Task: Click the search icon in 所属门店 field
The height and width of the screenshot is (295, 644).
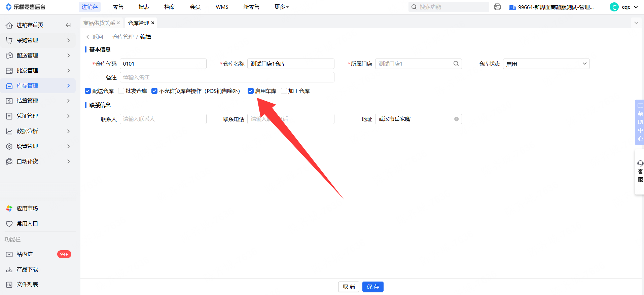Action: [456, 64]
